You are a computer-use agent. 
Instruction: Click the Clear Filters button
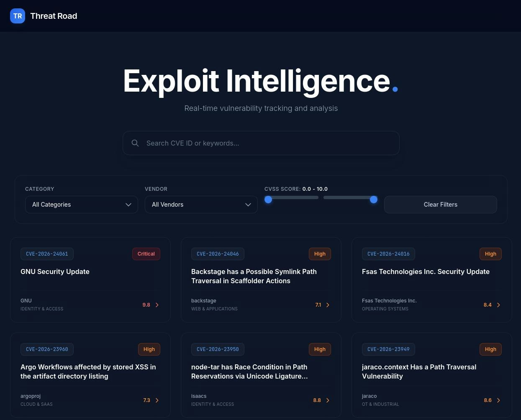(440, 205)
